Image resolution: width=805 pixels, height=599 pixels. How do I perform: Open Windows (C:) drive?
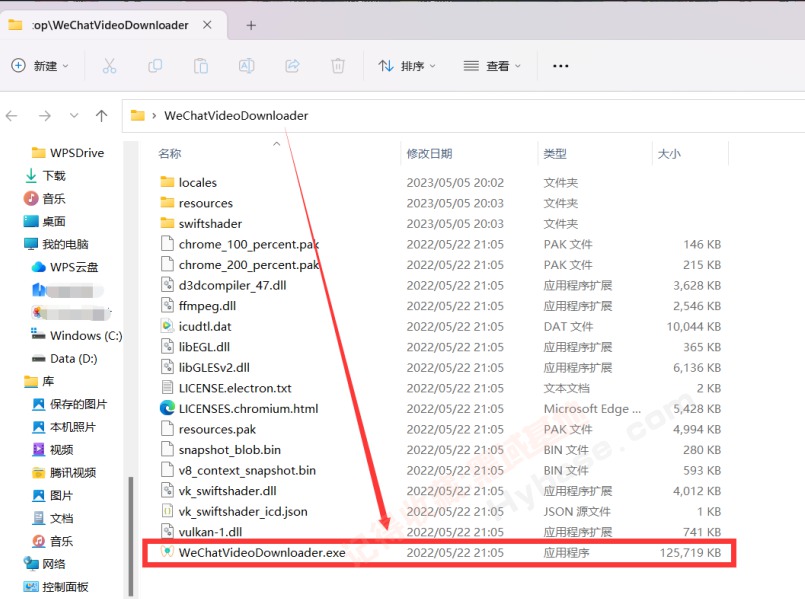[76, 336]
